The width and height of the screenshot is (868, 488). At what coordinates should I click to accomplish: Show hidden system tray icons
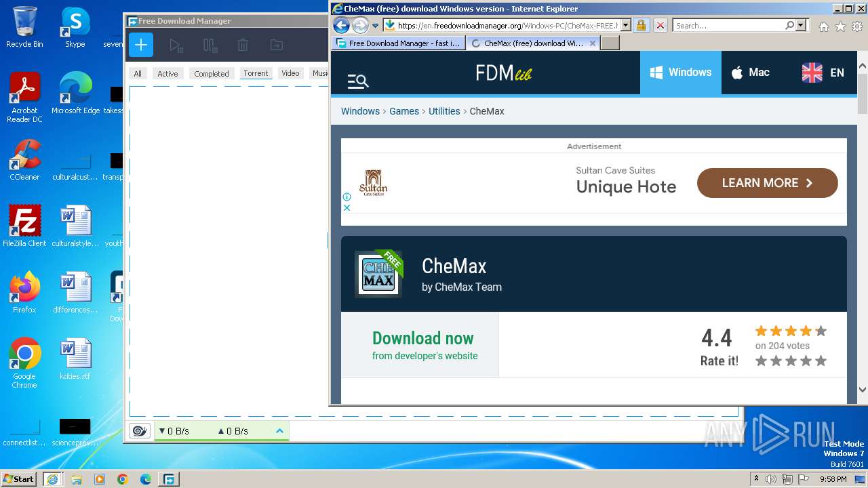pos(756,479)
